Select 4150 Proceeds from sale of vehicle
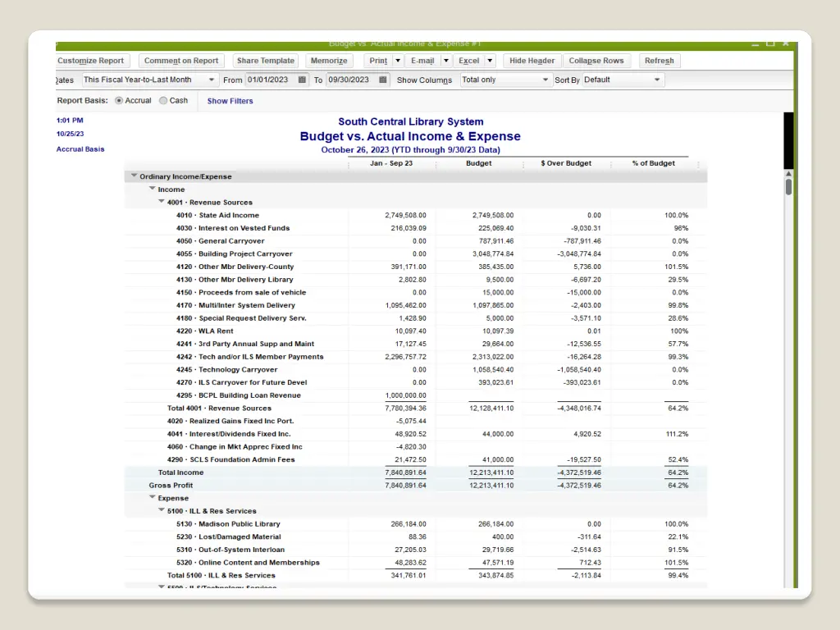Screen dimensions: 840x630 click(x=416, y=292)
